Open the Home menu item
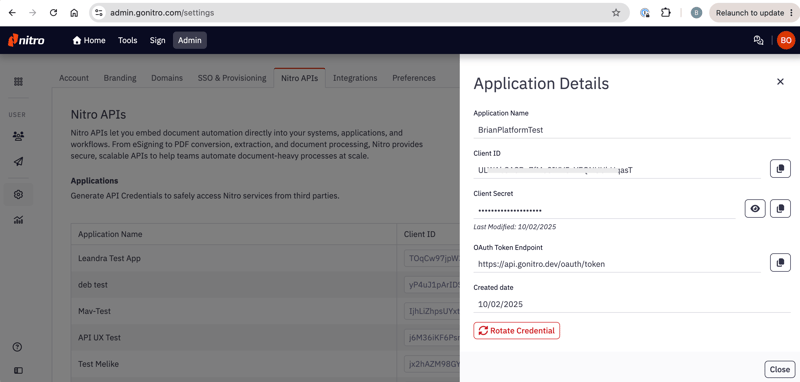This screenshot has width=800, height=382. point(89,40)
